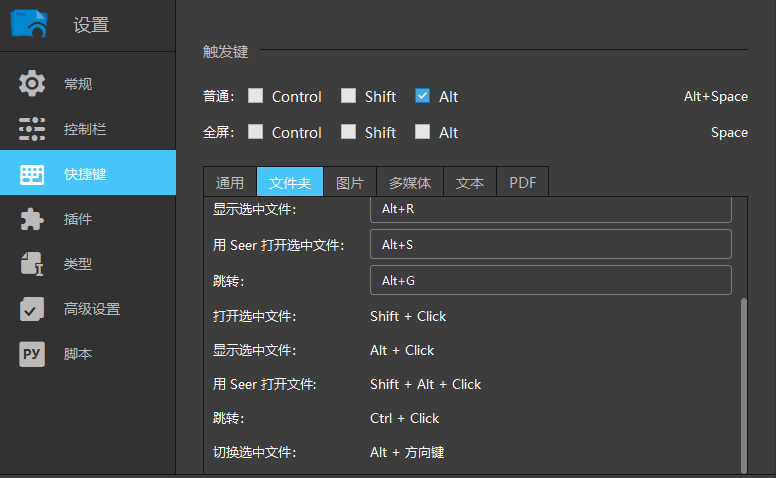Click the Seer app logo icon
The image size is (776, 478).
29,23
